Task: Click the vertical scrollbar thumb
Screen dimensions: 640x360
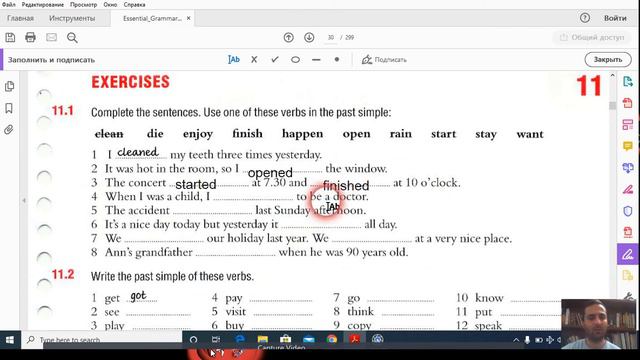Action: tap(612, 105)
